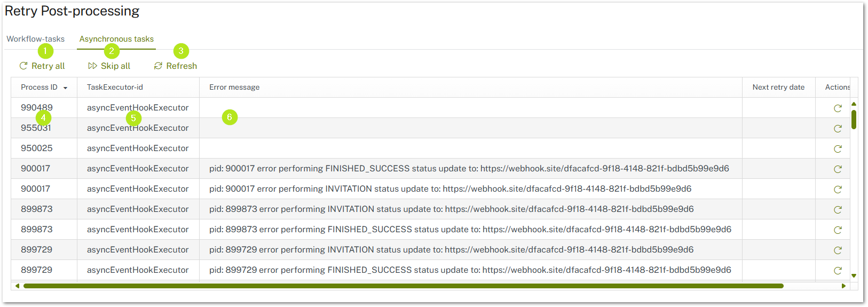Switch to the Workflow-tasks tab

35,39
